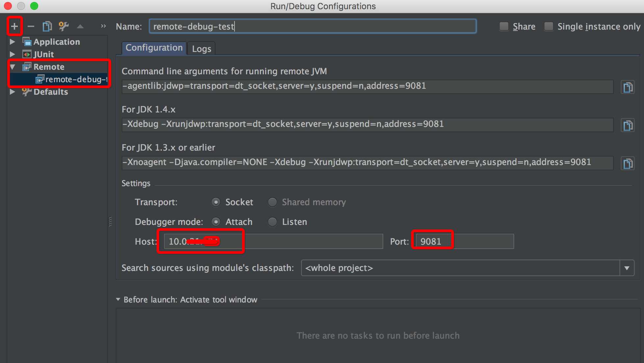Expand the Application tree node
Image resolution: width=644 pixels, height=363 pixels.
pos(12,42)
